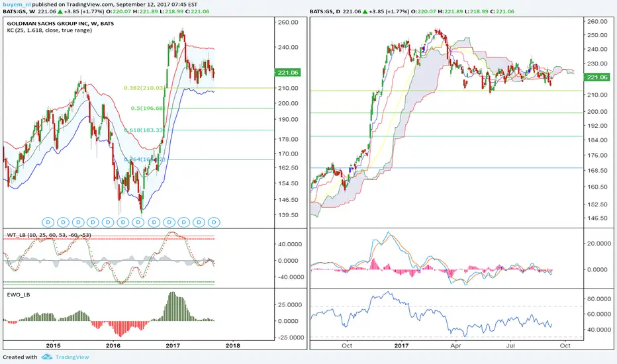This screenshot has height=364, width=617.
Task: Click the 0.382(210.03) Fibonacci label
Action: tap(144, 88)
